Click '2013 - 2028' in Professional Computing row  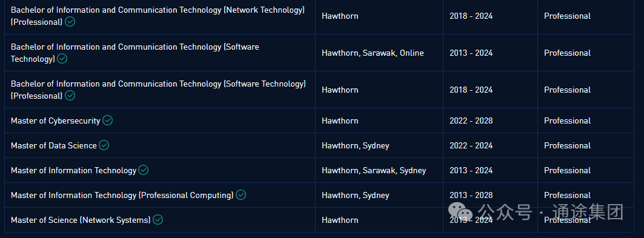coord(471,196)
